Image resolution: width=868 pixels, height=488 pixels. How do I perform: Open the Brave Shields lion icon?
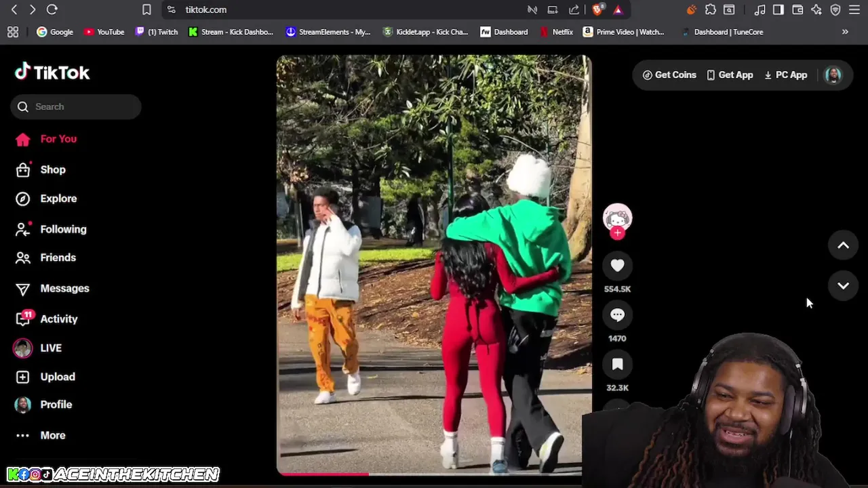[597, 9]
